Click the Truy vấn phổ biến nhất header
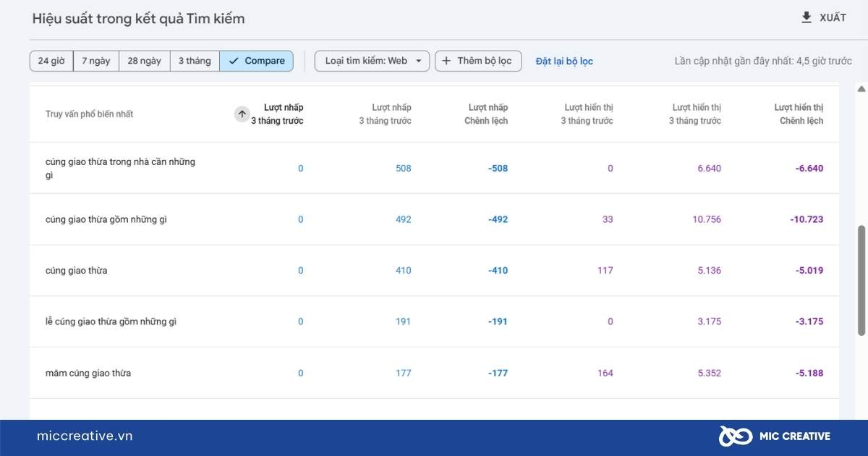 coord(89,114)
